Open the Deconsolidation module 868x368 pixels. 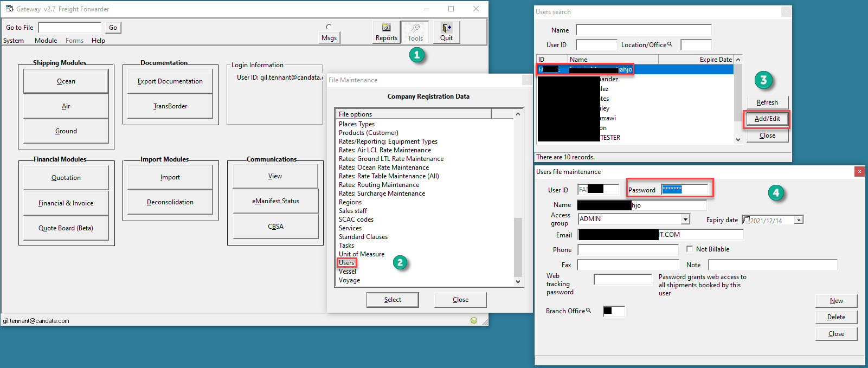(x=170, y=202)
